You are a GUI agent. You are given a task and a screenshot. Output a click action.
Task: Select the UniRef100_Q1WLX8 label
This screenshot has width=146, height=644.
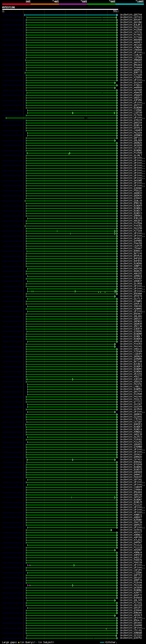click(131, 201)
